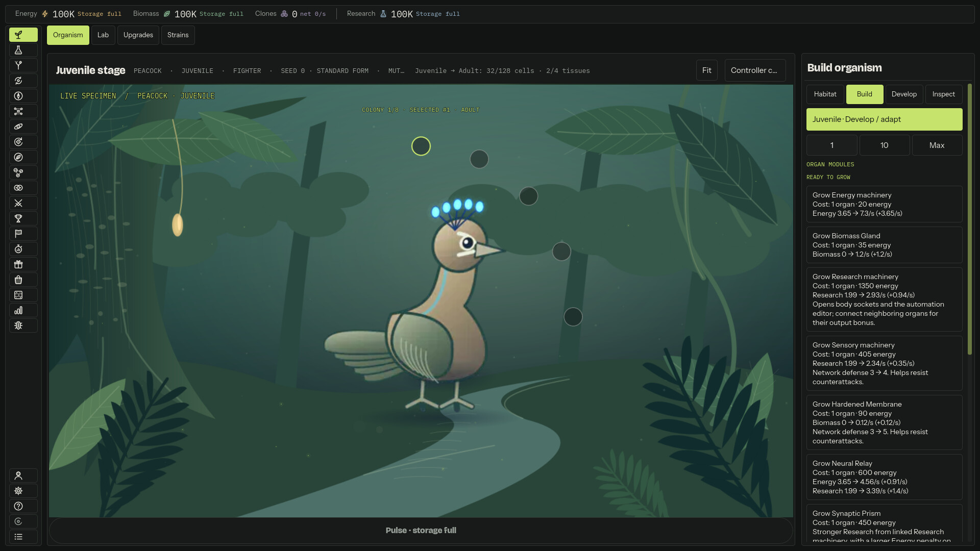Viewport: 980px width, 551px height.
Task: Grow Biomass Gland module
Action: tap(884, 245)
